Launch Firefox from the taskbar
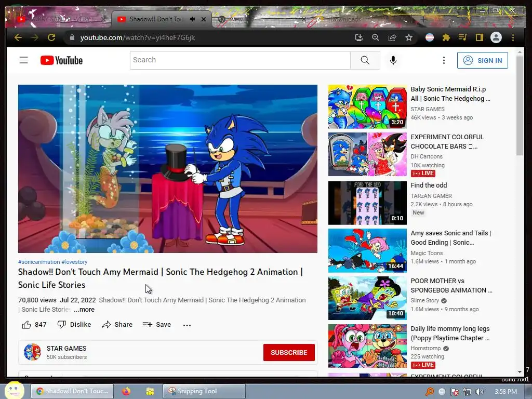 point(126,391)
